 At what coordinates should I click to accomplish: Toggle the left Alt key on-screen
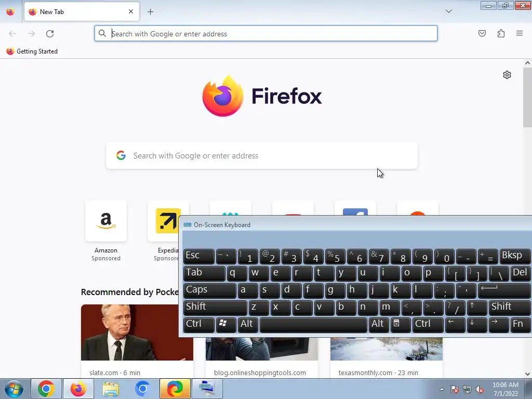pos(248,325)
